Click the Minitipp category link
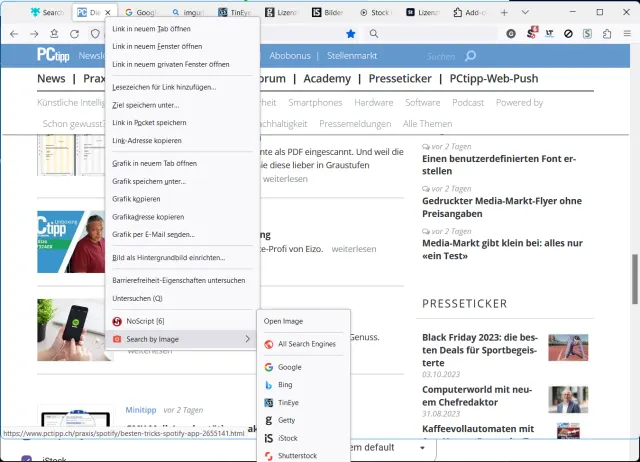The image size is (640, 462). [141, 410]
